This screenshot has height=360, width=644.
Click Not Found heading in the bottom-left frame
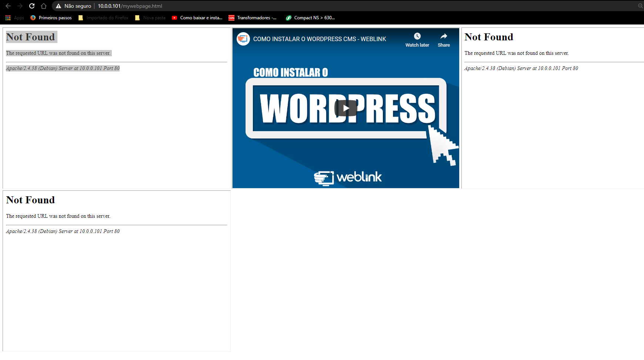30,200
